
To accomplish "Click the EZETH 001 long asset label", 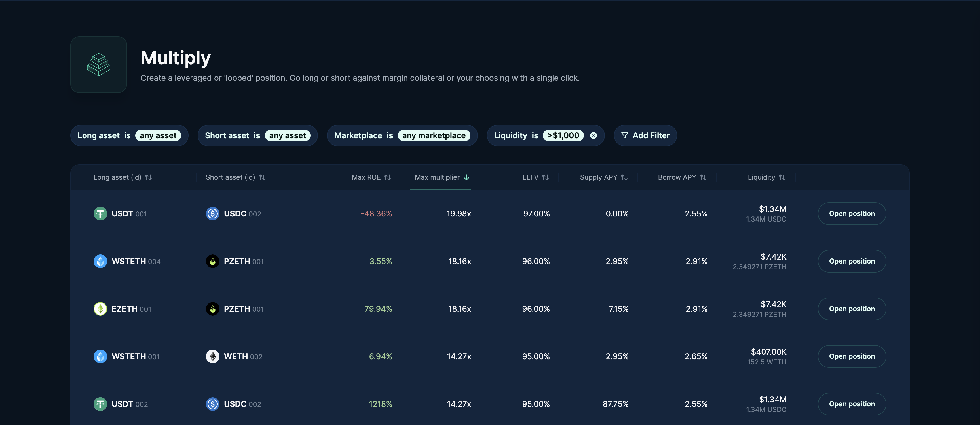I will click(131, 309).
